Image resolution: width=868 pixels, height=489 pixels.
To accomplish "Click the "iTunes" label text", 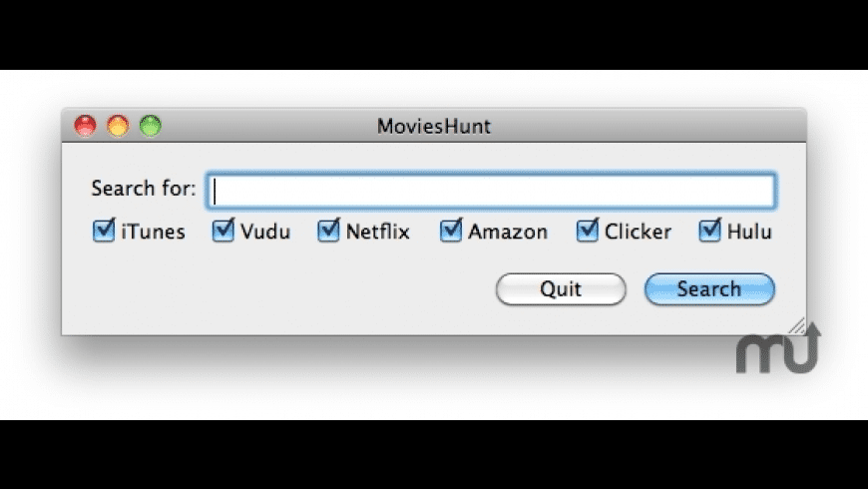I will (153, 233).
